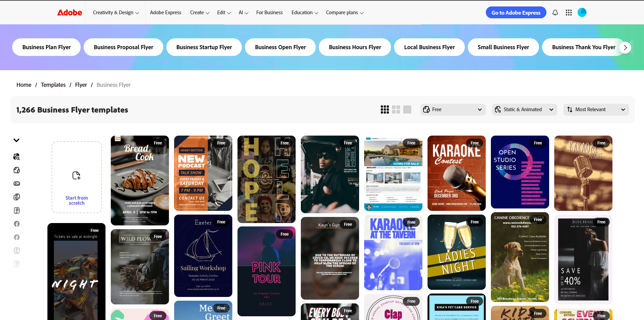Screen dimensions: 644x320
Task: Open the Flyer breadcrumb link
Action: point(81,85)
